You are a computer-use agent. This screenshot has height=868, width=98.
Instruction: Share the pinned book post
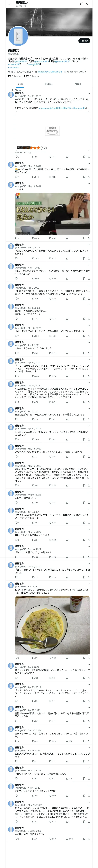tap(89, 157)
